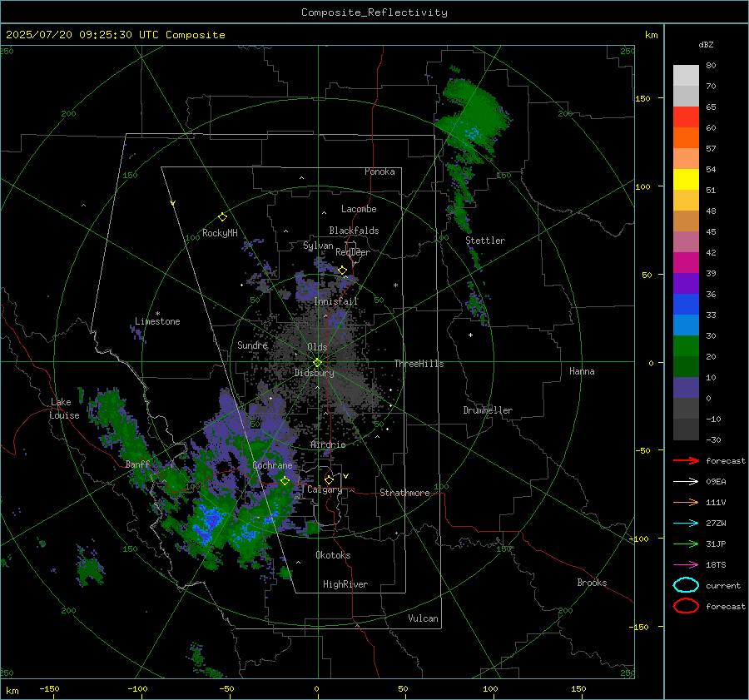Click the blue swatch between 36 and 33 dBZ
Viewport: 749px width, 700px height.
coord(686,305)
